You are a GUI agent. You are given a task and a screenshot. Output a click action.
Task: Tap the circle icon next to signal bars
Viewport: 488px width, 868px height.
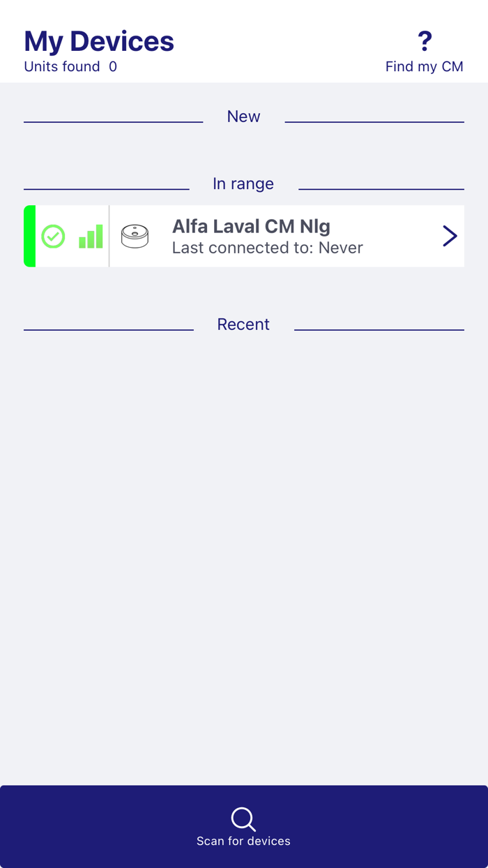click(54, 236)
